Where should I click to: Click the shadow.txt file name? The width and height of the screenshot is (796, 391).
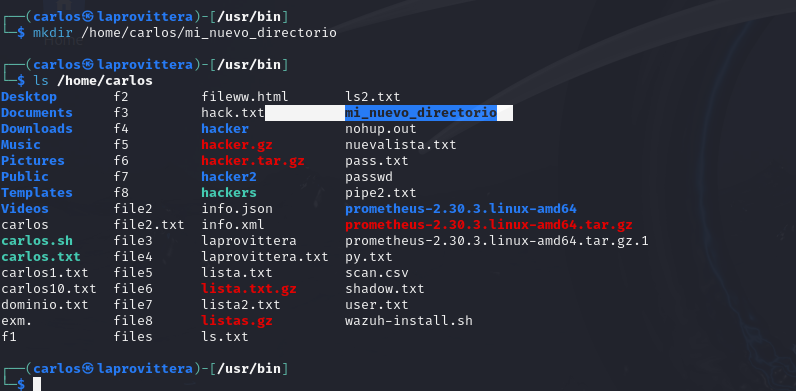tap(385, 289)
